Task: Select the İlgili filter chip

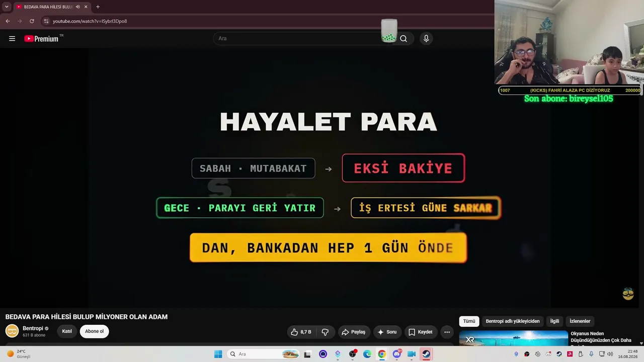Action: pos(554,321)
